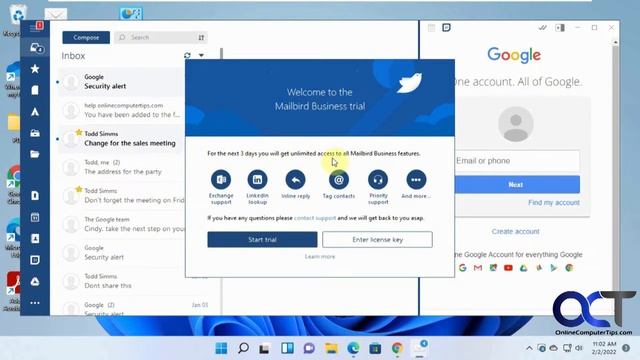The width and height of the screenshot is (640, 360).
Task: Click the Compose button
Action: point(86,37)
